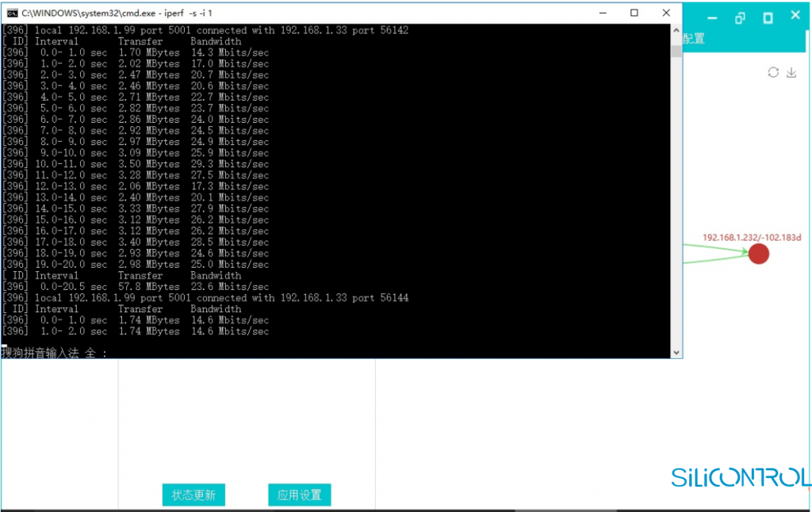Click the 应用设置 button
Viewport: 812px width, 512px height.
[299, 495]
